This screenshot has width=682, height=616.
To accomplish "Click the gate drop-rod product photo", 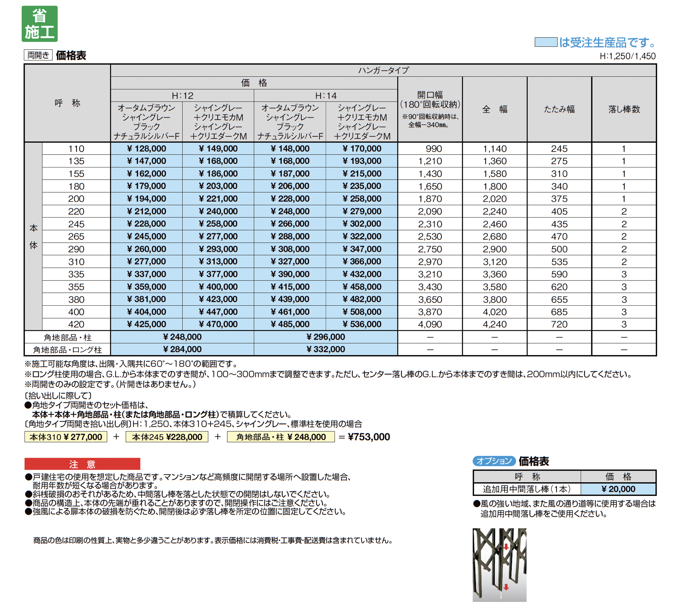I will pyautogui.click(x=499, y=565).
